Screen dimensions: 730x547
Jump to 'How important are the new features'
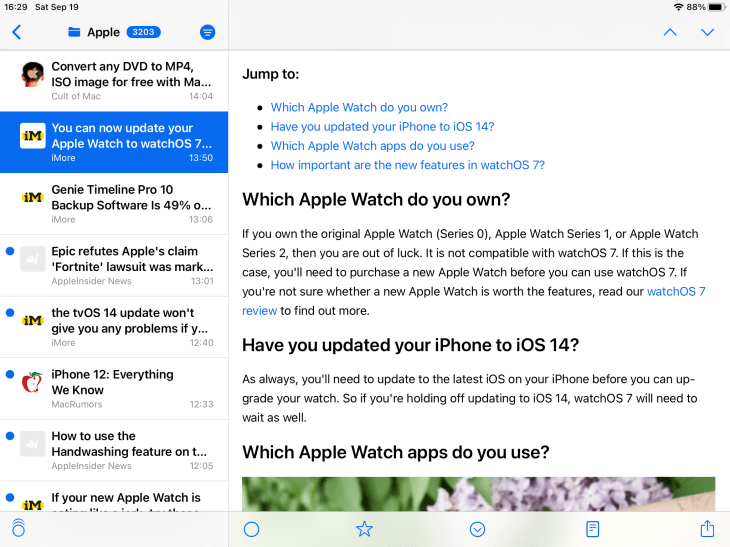point(407,165)
